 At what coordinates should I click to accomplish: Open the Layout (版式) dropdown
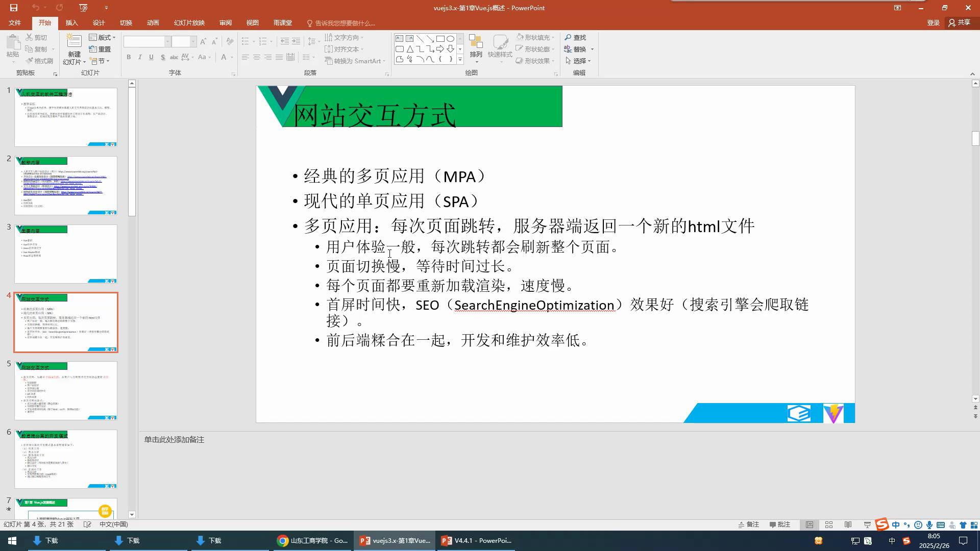(x=102, y=38)
